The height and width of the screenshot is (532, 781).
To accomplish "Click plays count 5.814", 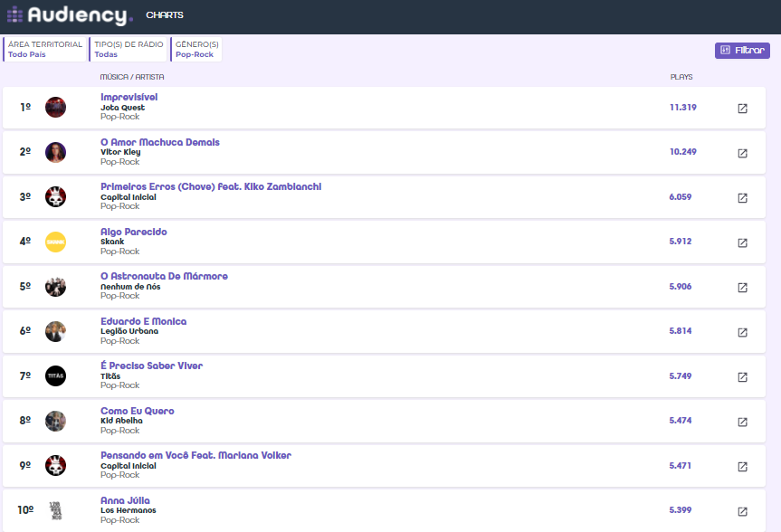I will pos(681,331).
